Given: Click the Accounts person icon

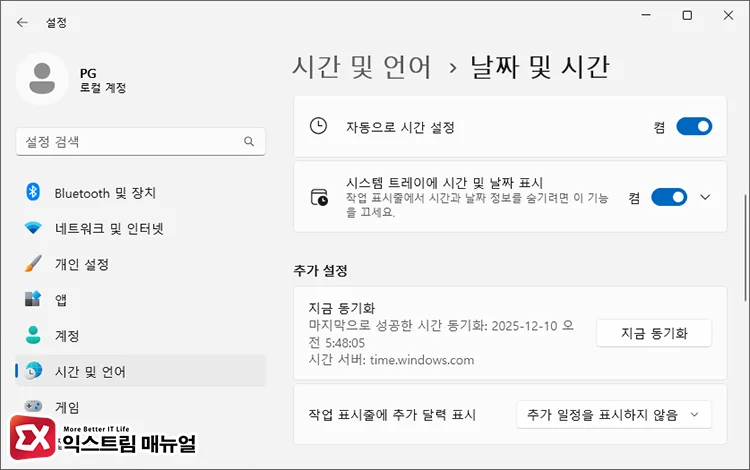Looking at the screenshot, I should click(33, 335).
